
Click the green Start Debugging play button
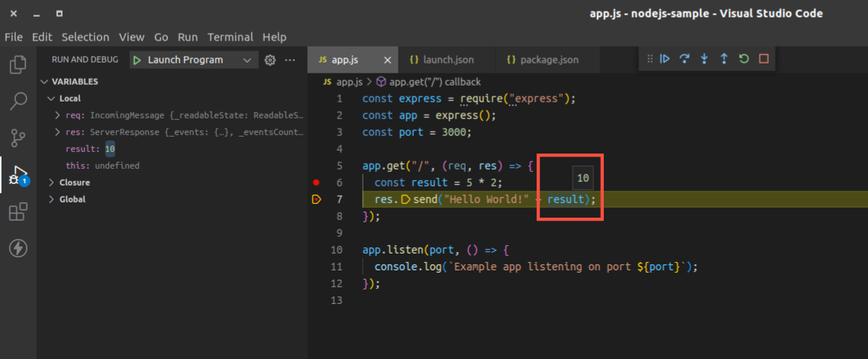[x=137, y=60]
